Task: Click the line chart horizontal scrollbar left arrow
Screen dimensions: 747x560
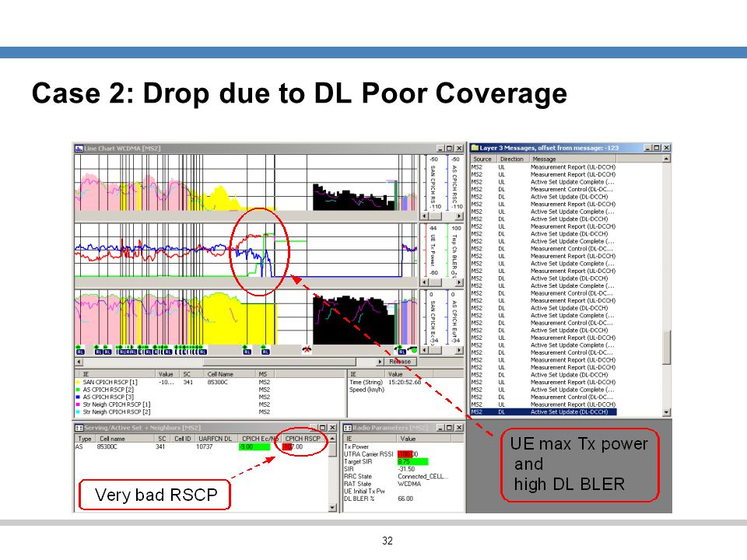Action: coord(79,362)
